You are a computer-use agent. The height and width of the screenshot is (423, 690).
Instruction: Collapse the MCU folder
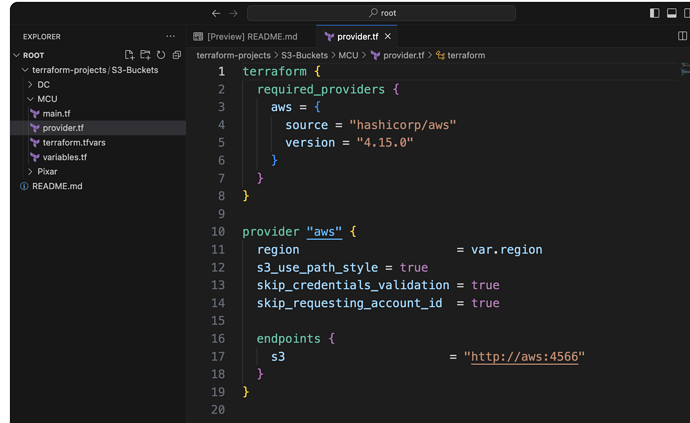click(x=30, y=99)
